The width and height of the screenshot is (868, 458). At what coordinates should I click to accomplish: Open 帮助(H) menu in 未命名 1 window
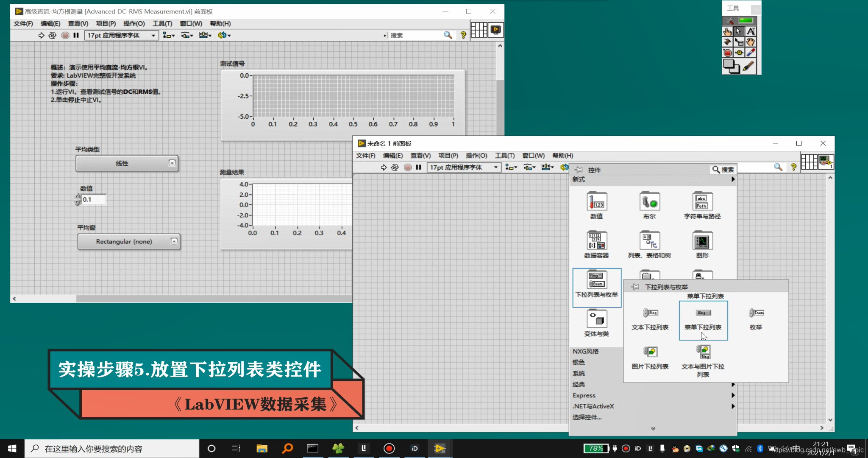click(562, 156)
